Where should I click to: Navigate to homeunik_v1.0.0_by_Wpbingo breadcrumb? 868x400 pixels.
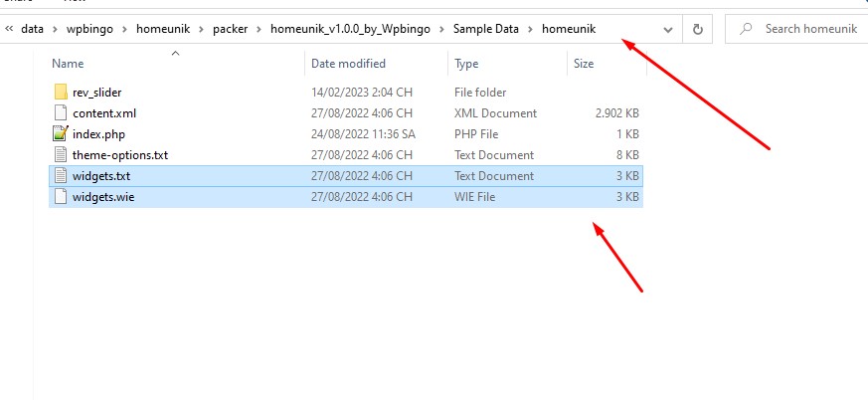pos(350,29)
